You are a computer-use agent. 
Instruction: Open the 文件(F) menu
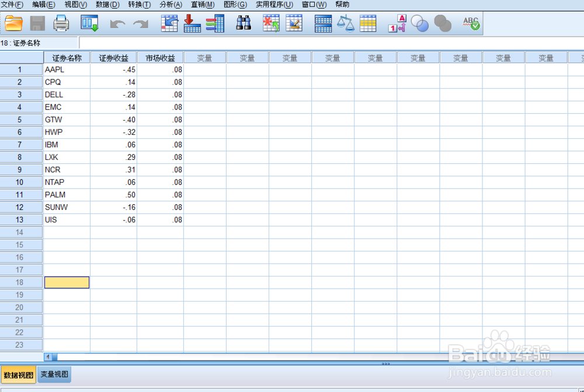tap(12, 5)
